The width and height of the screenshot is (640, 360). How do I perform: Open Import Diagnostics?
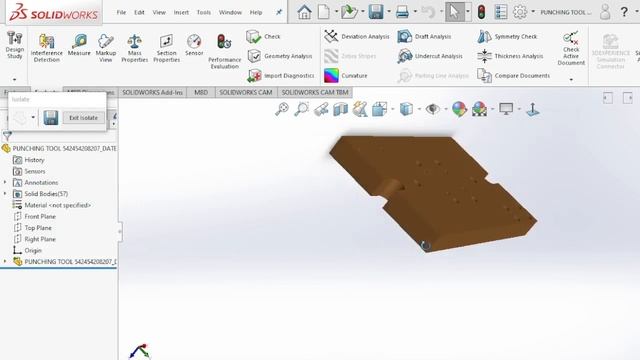click(281, 76)
